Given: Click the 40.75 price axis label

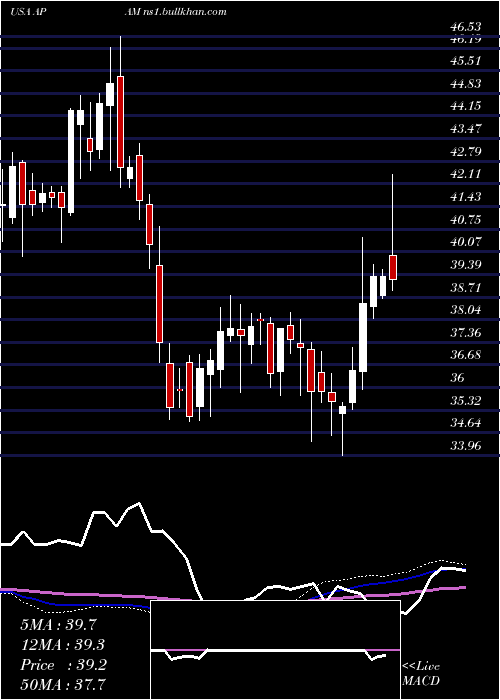Looking at the screenshot, I should (466, 219).
